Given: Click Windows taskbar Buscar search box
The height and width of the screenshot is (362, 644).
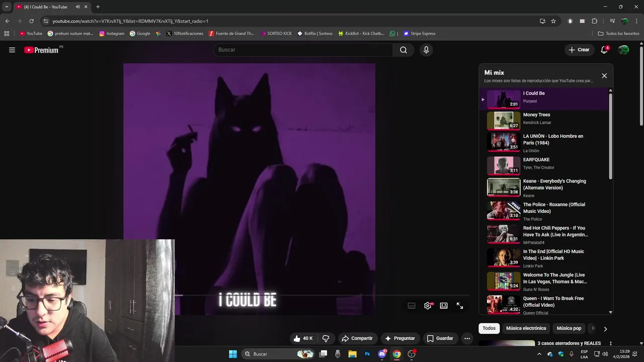Looking at the screenshot, I should [278, 354].
